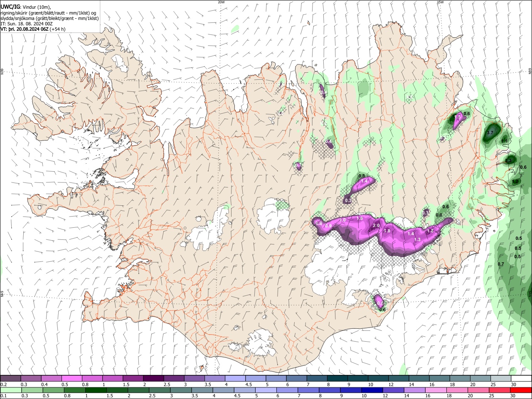This screenshot has height=399, width=532.
Task: Pick the 9 dark teal swatch in the upper scale
Action: [x=337, y=379]
